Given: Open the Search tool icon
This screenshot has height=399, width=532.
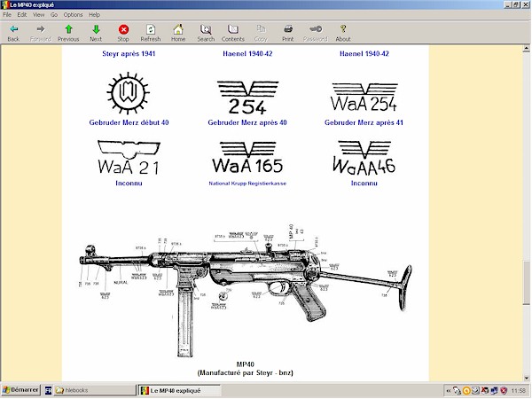Looking at the screenshot, I should tap(206, 29).
